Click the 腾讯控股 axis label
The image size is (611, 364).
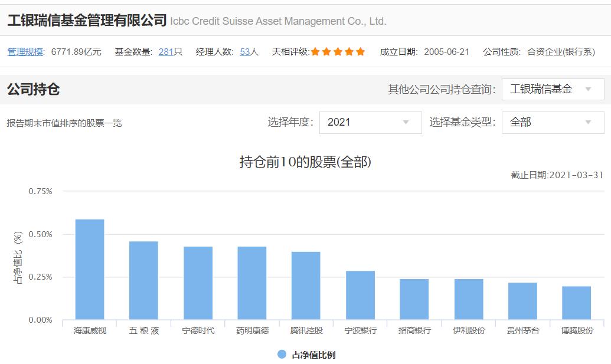(306, 330)
